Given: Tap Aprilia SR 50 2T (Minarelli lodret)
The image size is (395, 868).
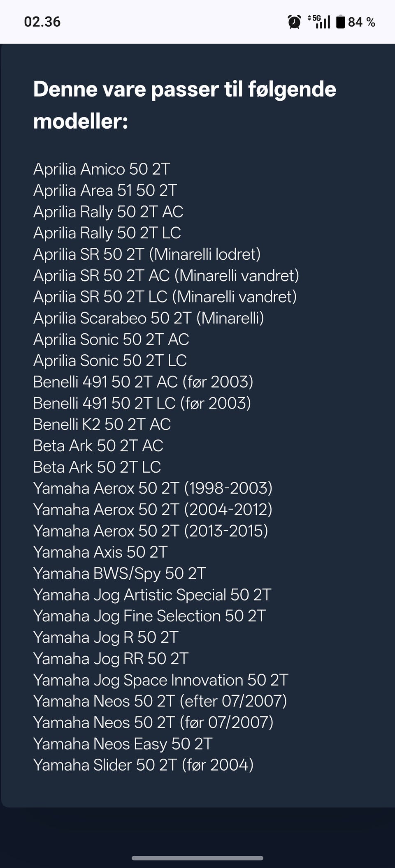Looking at the screenshot, I should tap(147, 254).
